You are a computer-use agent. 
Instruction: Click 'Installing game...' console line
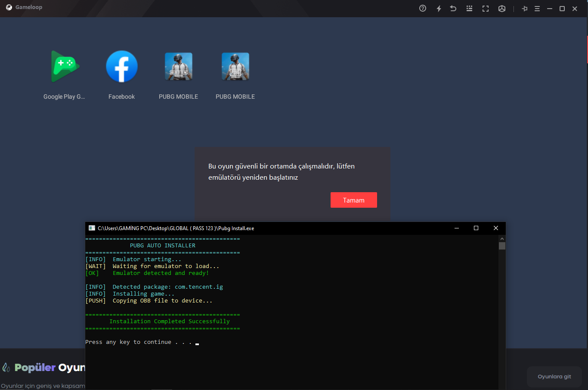click(x=144, y=294)
